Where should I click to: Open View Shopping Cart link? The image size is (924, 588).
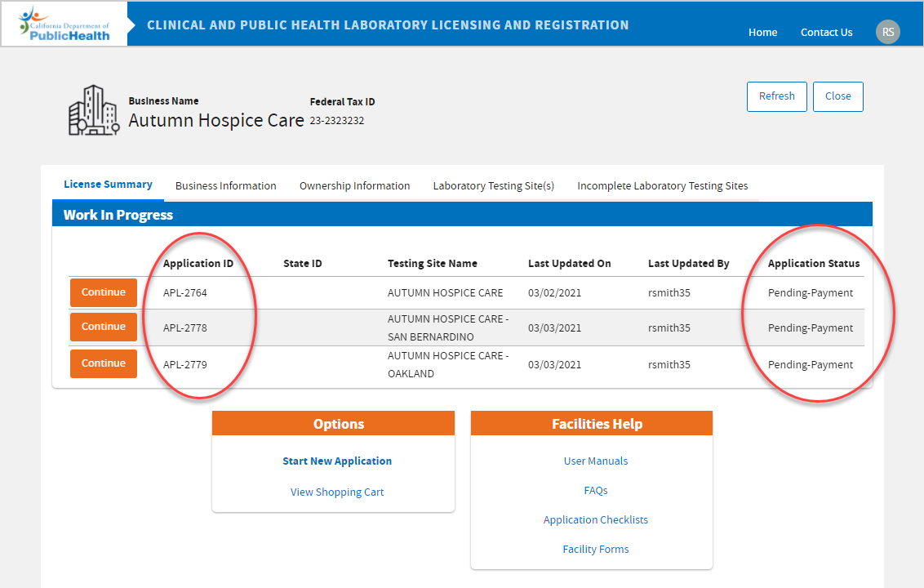[337, 492]
